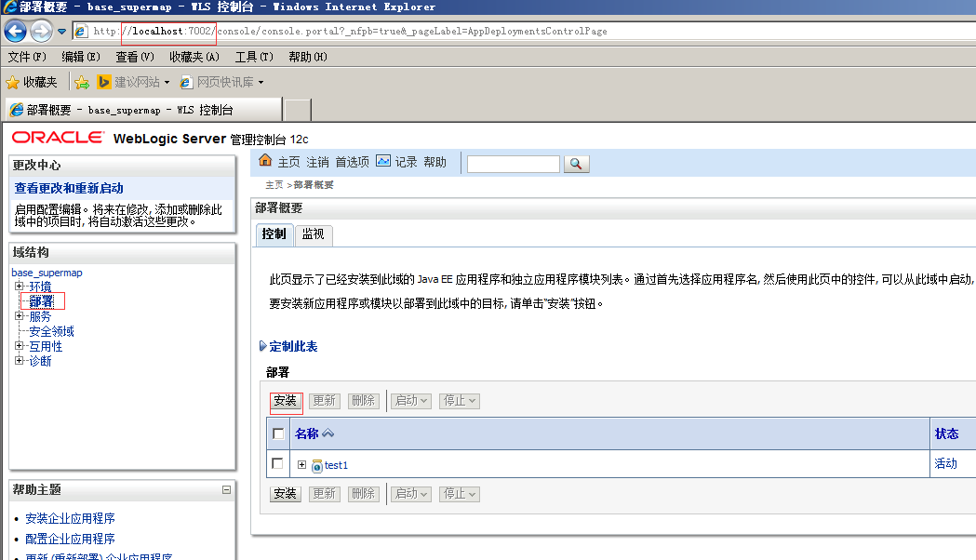Click the browser Forward arrow button
The height and width of the screenshot is (560, 976).
tap(41, 31)
